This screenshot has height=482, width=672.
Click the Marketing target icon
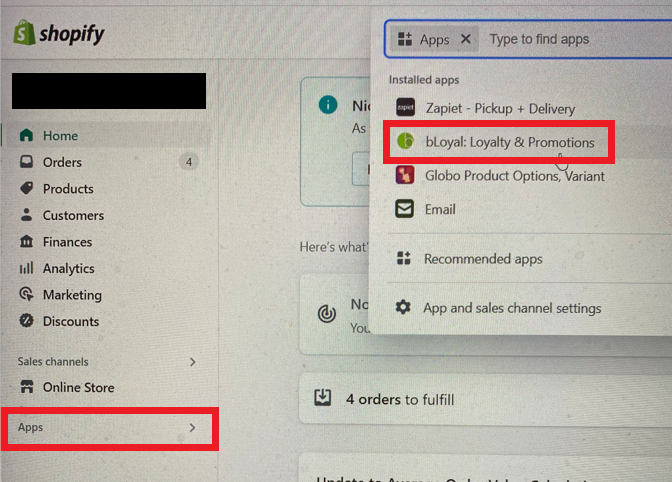[x=26, y=294]
